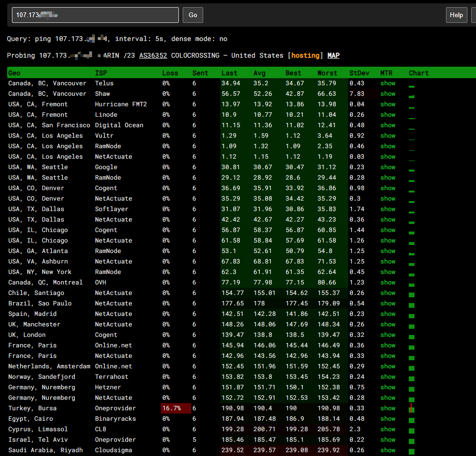Click the Chart column header
476x456 pixels.
[419, 73]
